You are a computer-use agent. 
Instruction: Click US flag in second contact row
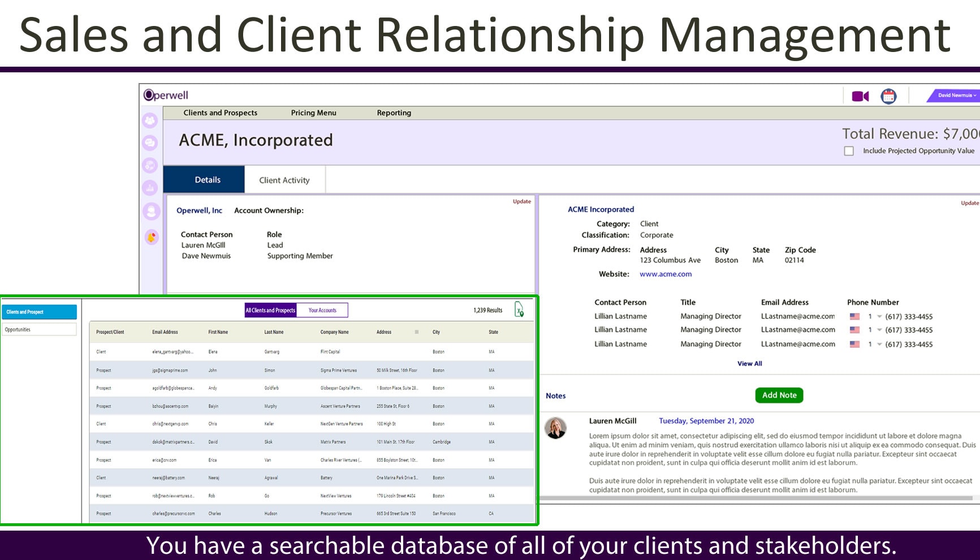point(854,330)
